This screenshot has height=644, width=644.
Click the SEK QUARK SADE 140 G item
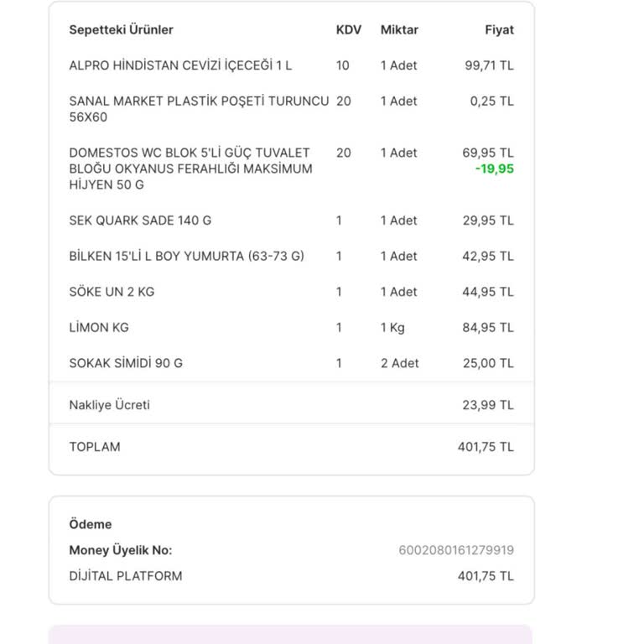pos(140,221)
